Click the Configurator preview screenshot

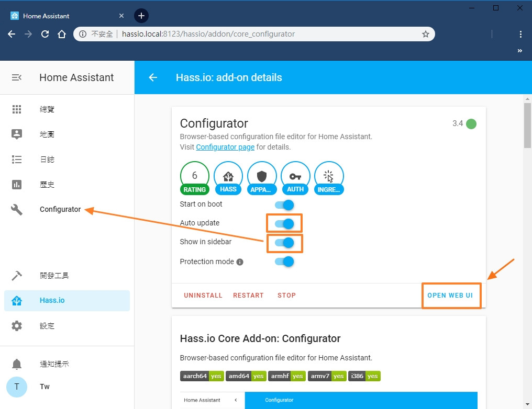coord(329,400)
